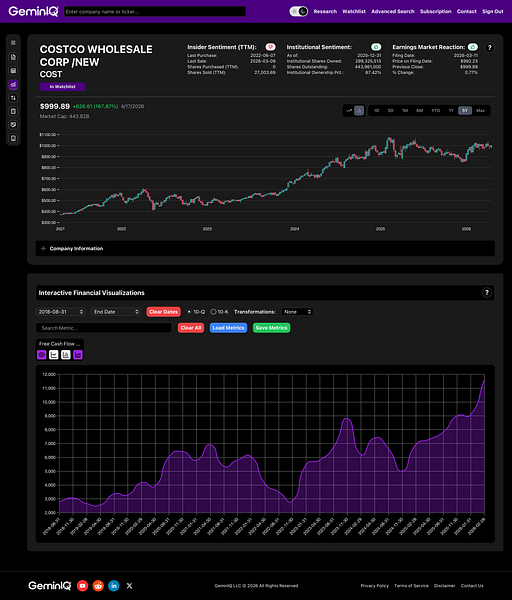
Task: Switch price chart to candlestick view
Action: click(359, 111)
